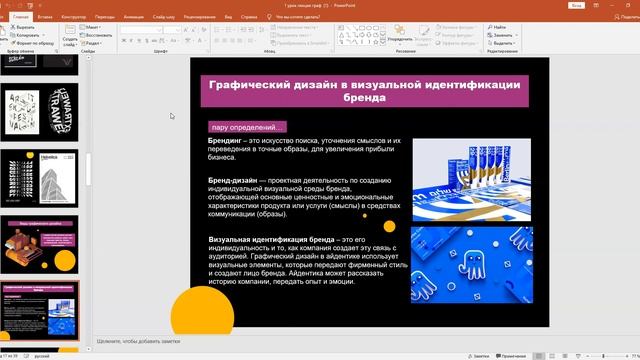
Task: Open the Design (Конструктор) ribbon tab
Action: click(73, 17)
